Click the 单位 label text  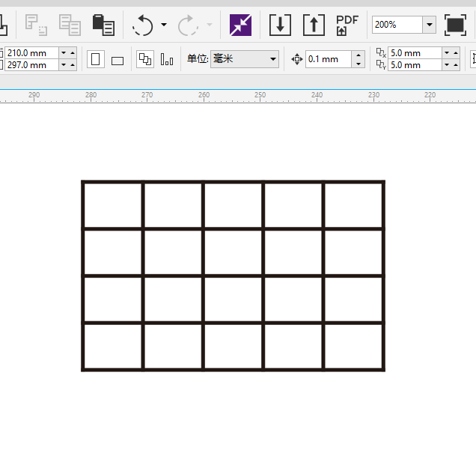click(x=198, y=58)
